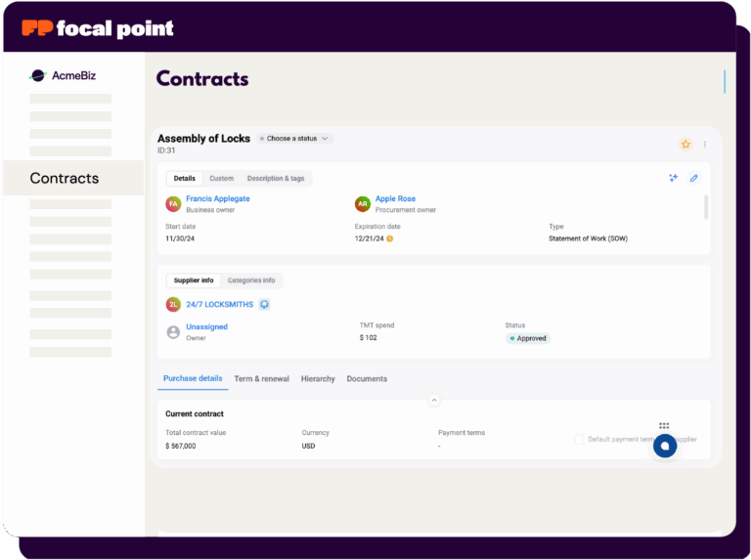Screen dimensions: 751x560
Task: Open the three-dot more options menu
Action: (x=705, y=145)
